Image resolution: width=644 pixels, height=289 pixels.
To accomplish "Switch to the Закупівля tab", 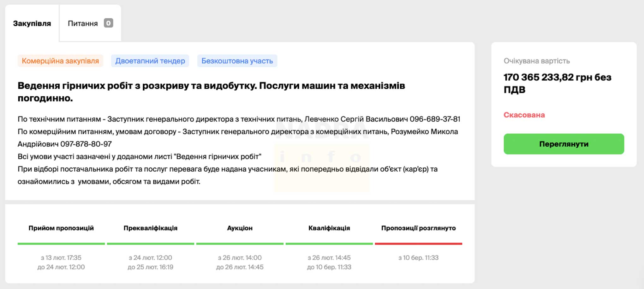I will coord(32,24).
